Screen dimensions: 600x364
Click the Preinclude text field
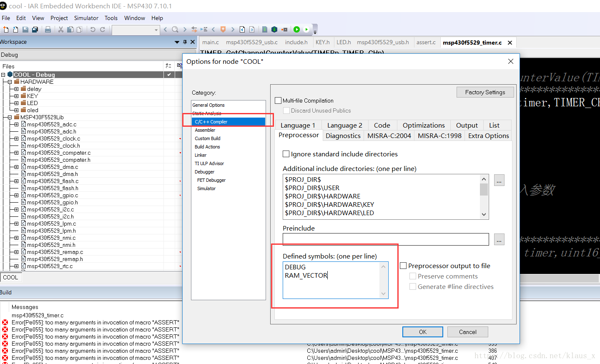386,239
